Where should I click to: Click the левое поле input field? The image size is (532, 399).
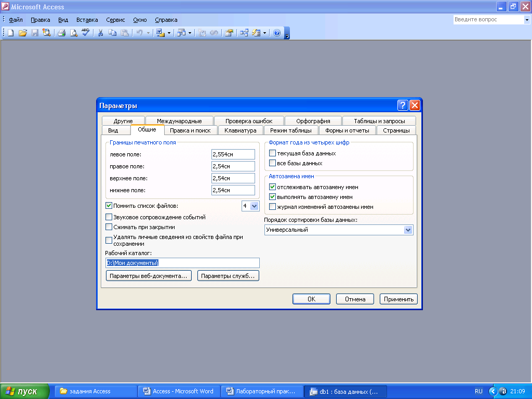pos(233,154)
